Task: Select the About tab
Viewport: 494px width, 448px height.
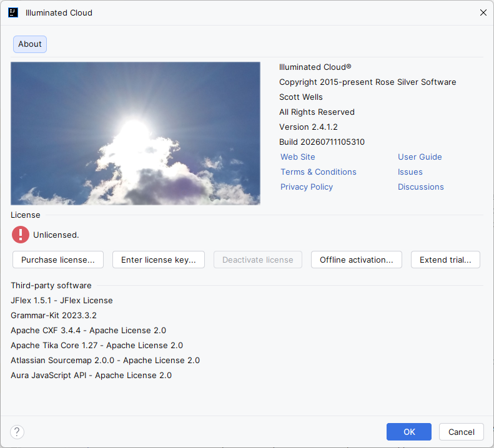Action: click(30, 44)
